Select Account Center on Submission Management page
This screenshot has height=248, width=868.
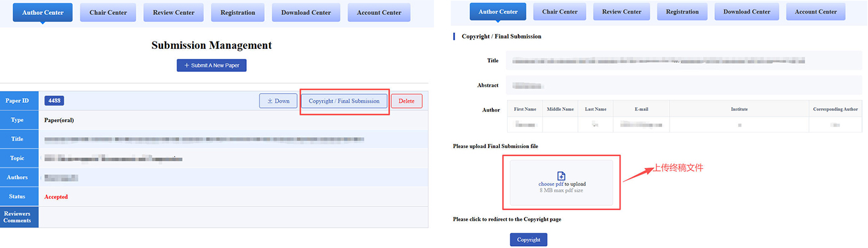pyautogui.click(x=379, y=12)
